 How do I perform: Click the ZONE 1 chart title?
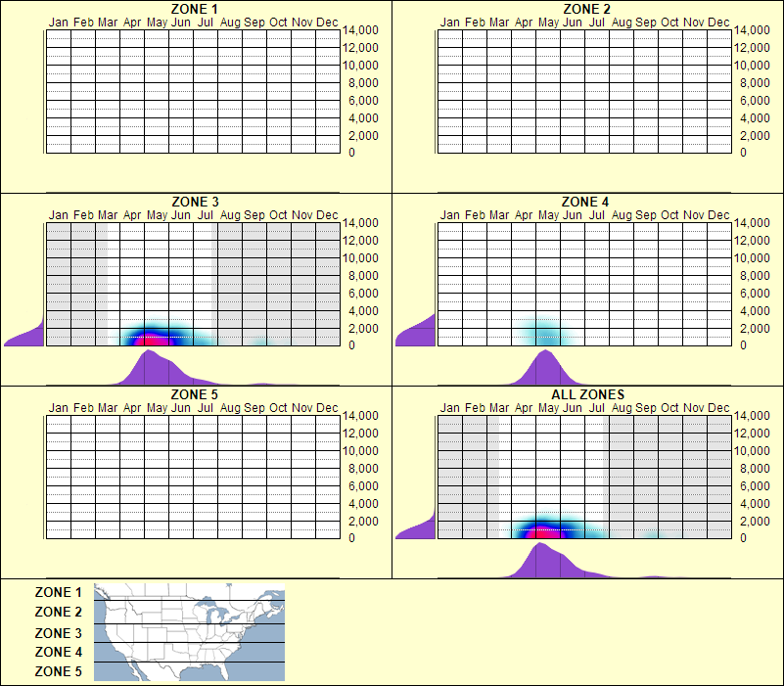point(195,10)
